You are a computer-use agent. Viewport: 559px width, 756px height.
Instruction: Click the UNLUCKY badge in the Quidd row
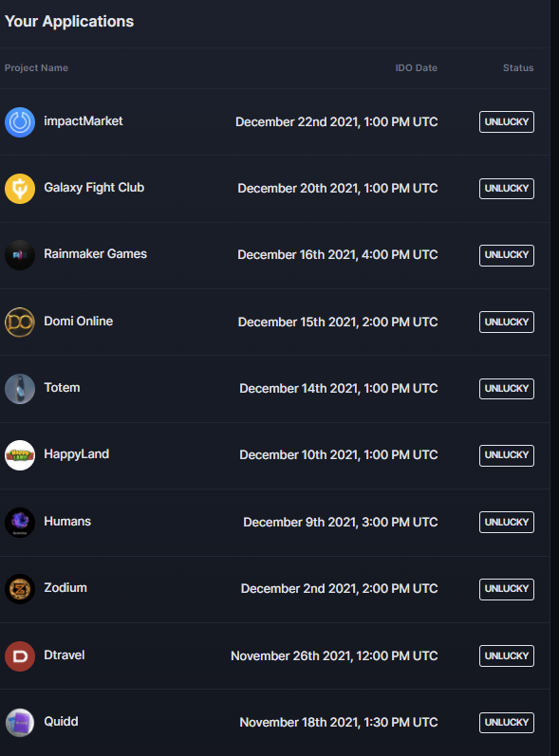click(507, 722)
